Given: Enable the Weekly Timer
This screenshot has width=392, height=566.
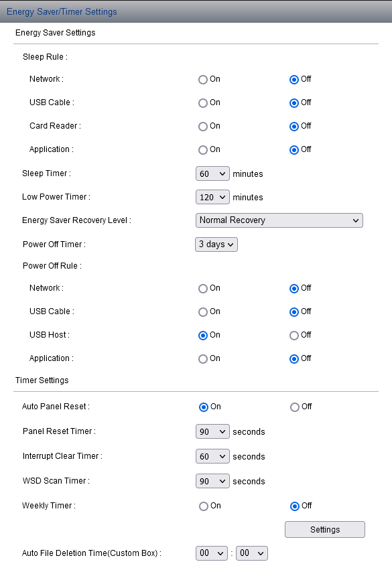Looking at the screenshot, I should 202,506.
